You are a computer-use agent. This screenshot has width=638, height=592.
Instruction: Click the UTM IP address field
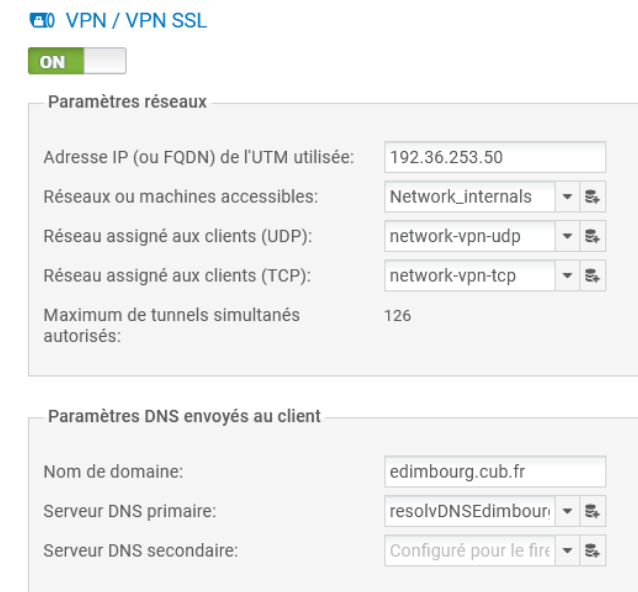495,157
